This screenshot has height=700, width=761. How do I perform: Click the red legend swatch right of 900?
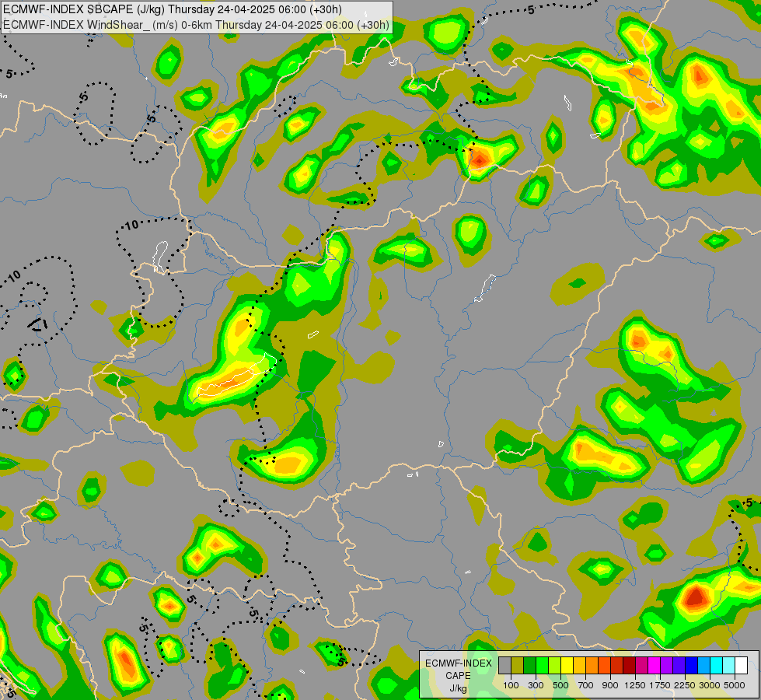[x=617, y=665]
